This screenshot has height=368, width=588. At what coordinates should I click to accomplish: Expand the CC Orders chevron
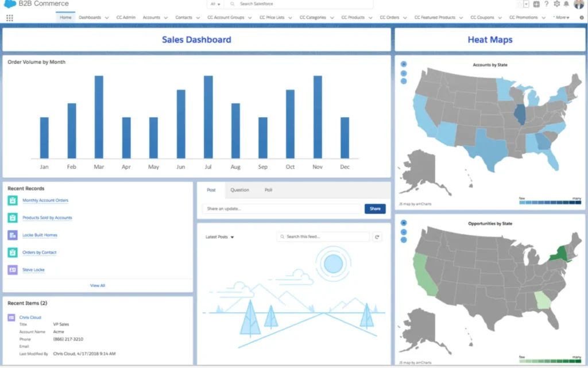[x=405, y=18]
